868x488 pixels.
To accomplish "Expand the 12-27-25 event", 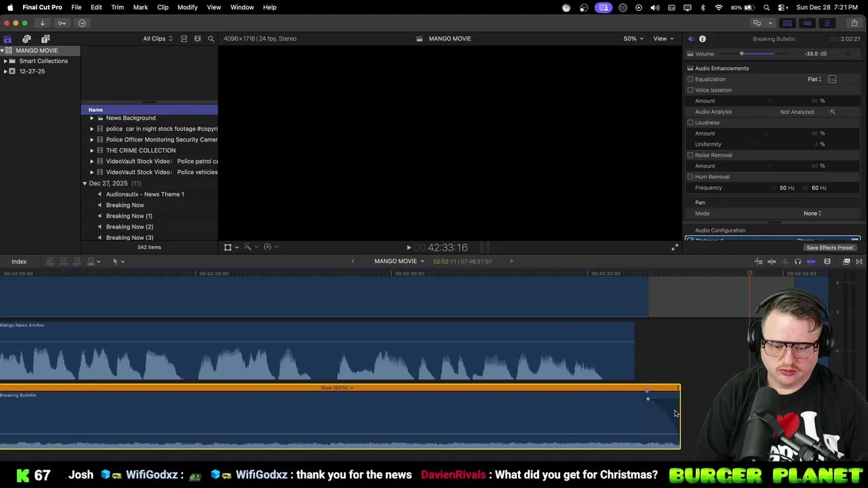I will pos(5,71).
